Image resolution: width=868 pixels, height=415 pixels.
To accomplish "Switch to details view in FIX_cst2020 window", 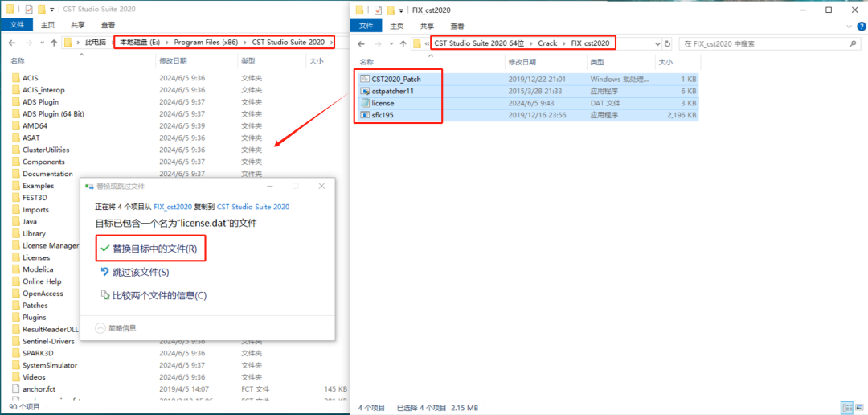I will [x=846, y=408].
